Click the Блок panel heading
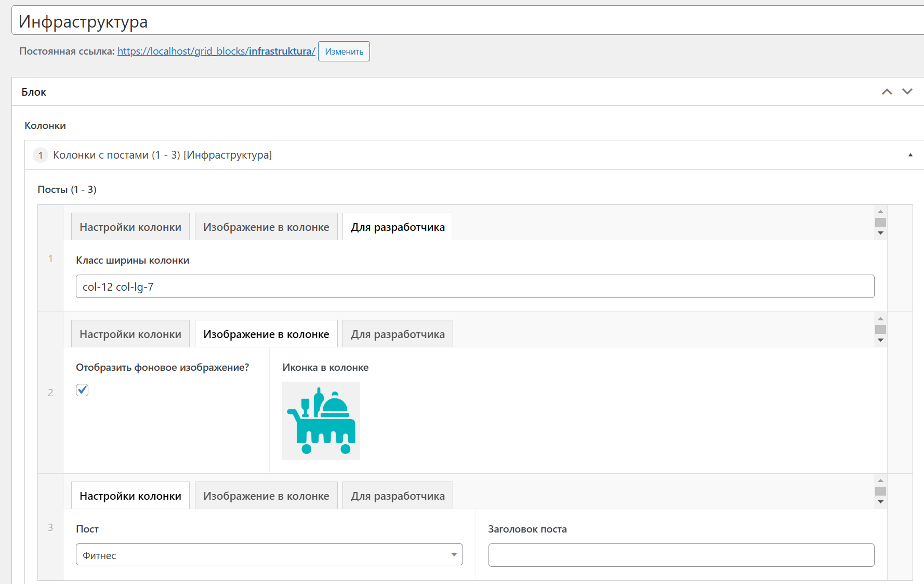Viewport: 924px width, 584px height. (34, 92)
